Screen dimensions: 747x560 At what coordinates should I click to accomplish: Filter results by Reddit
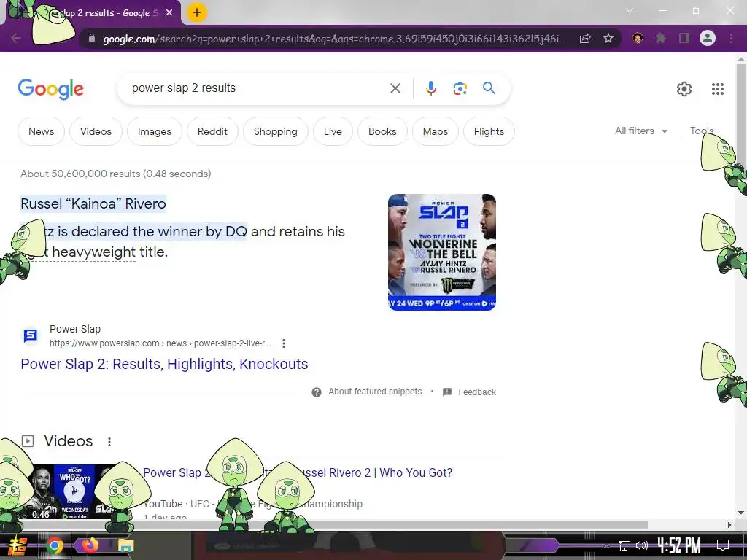[x=212, y=131]
